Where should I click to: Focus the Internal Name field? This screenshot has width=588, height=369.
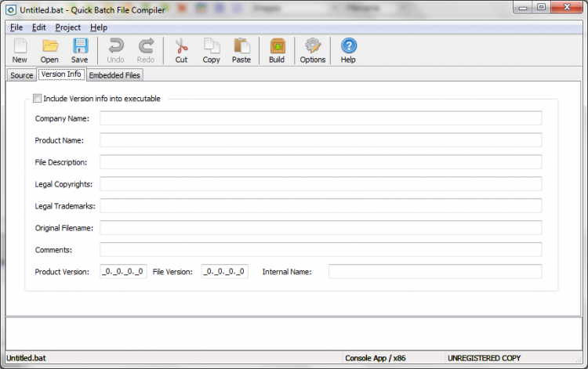click(435, 272)
